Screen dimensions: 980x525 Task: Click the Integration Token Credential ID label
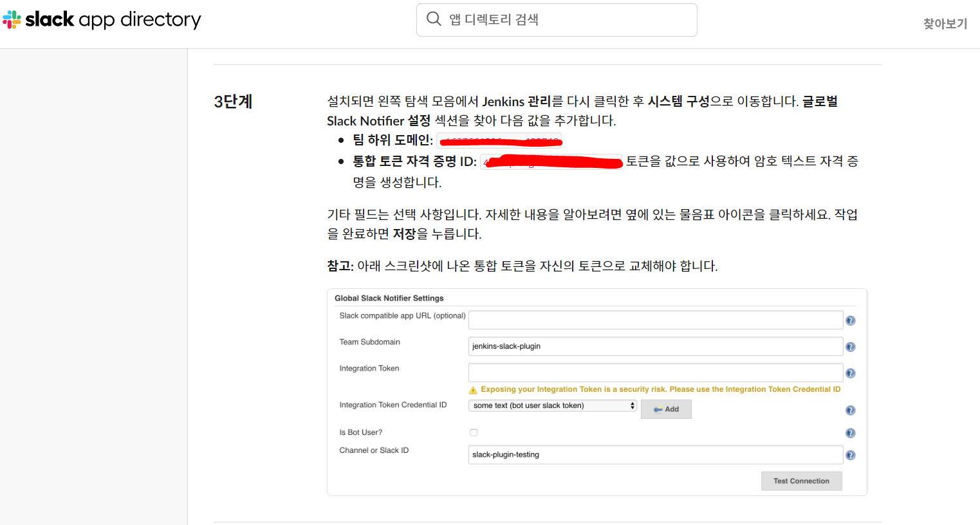coord(393,405)
